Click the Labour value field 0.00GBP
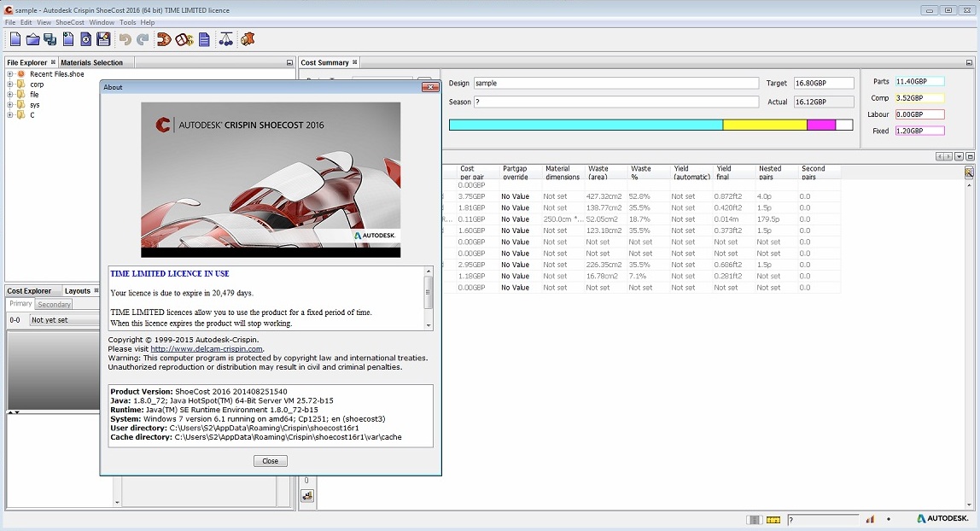This screenshot has height=531, width=980. 919,114
